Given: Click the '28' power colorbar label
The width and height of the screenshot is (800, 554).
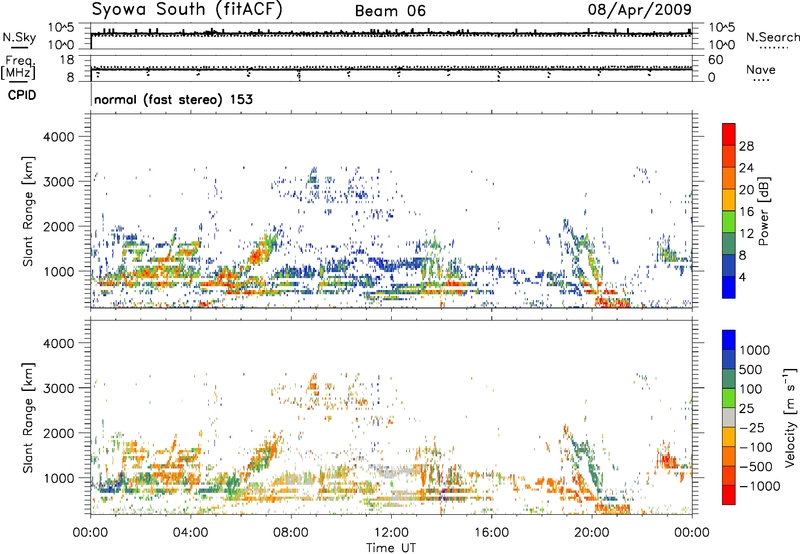Looking at the screenshot, I should (746, 146).
